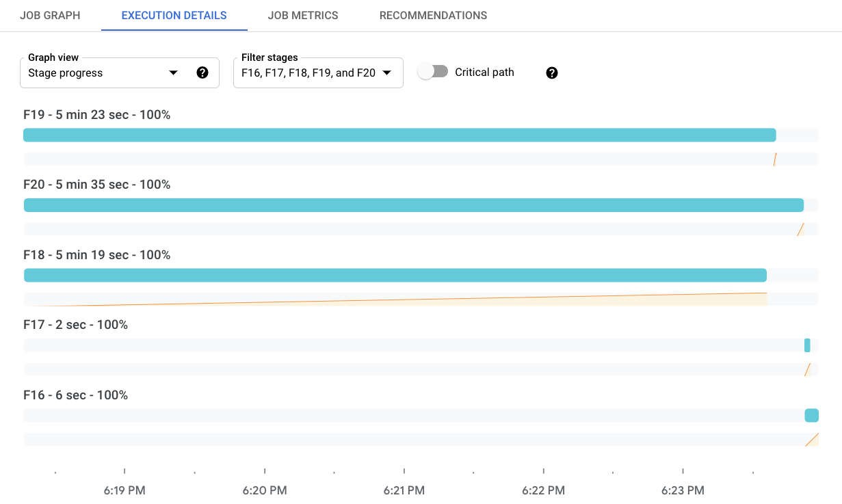The image size is (842, 504).
Task: Click help icon beside Graph view dropdown
Action: click(202, 72)
